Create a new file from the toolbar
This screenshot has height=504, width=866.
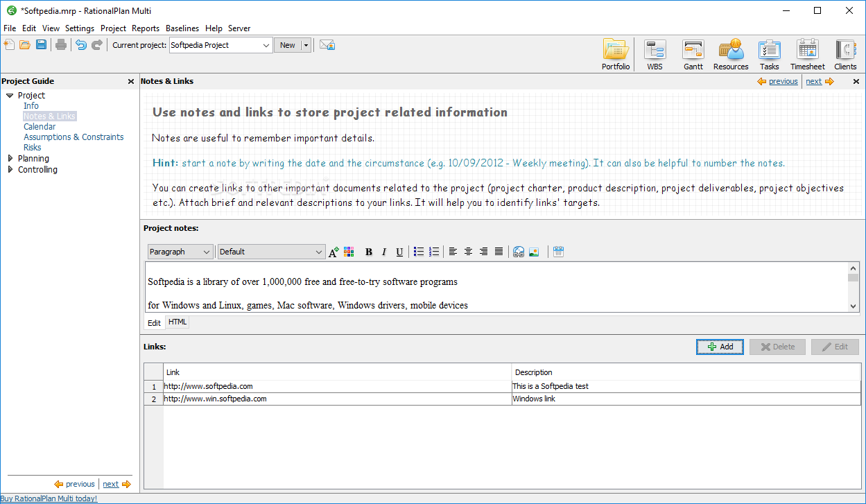click(9, 45)
